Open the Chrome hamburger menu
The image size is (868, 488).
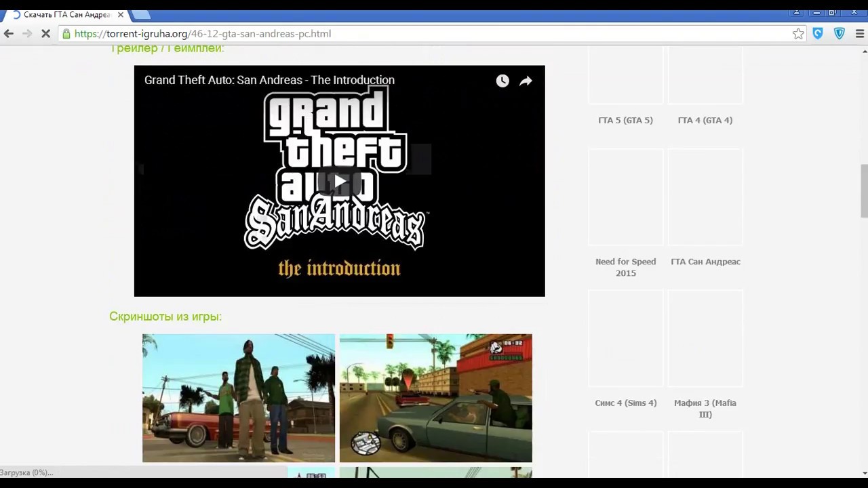[859, 33]
